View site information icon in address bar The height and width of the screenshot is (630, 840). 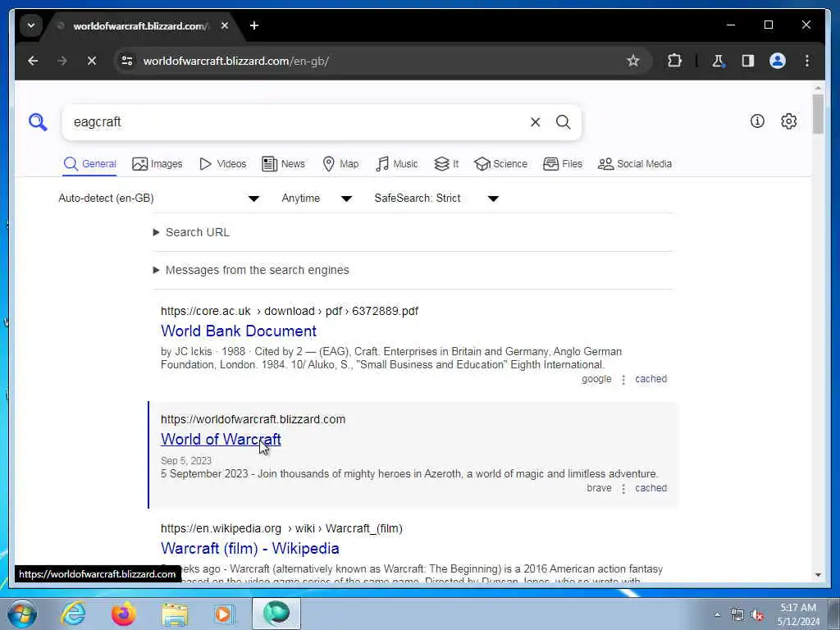(x=127, y=61)
